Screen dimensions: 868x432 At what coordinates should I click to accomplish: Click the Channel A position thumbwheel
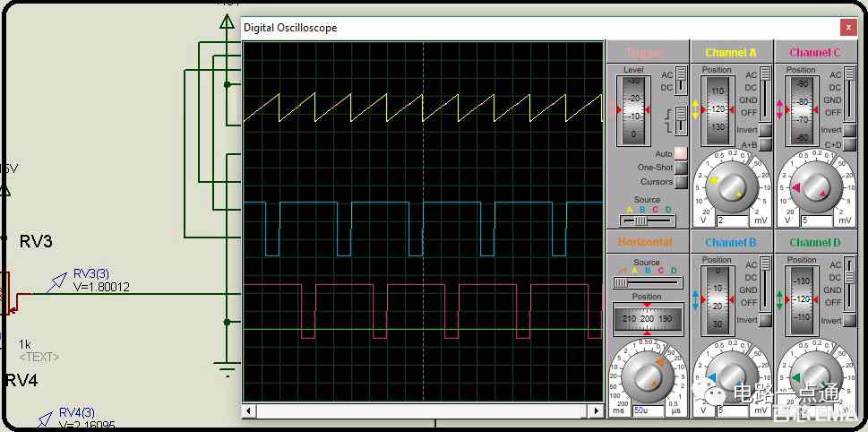(717, 109)
